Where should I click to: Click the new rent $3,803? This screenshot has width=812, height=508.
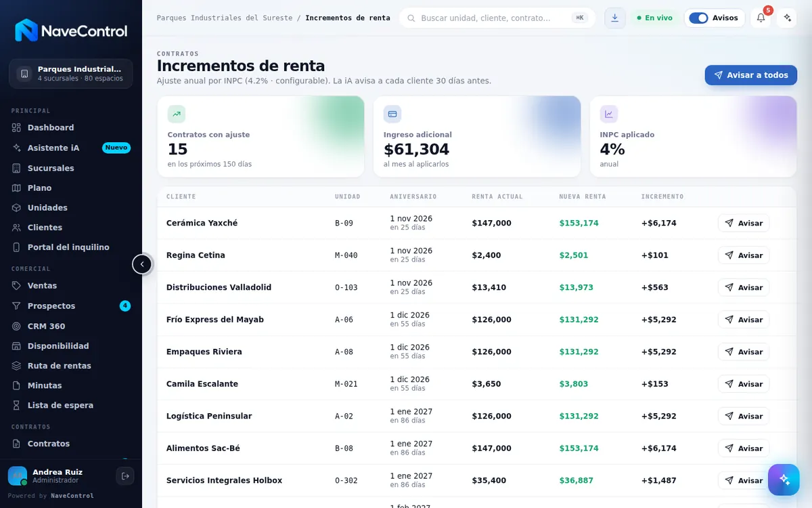tap(574, 384)
